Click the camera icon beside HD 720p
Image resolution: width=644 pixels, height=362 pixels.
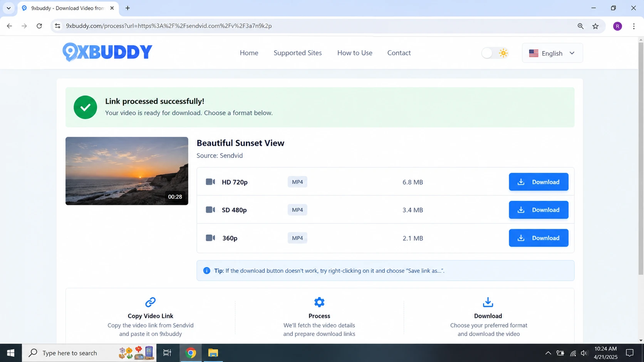(210, 182)
